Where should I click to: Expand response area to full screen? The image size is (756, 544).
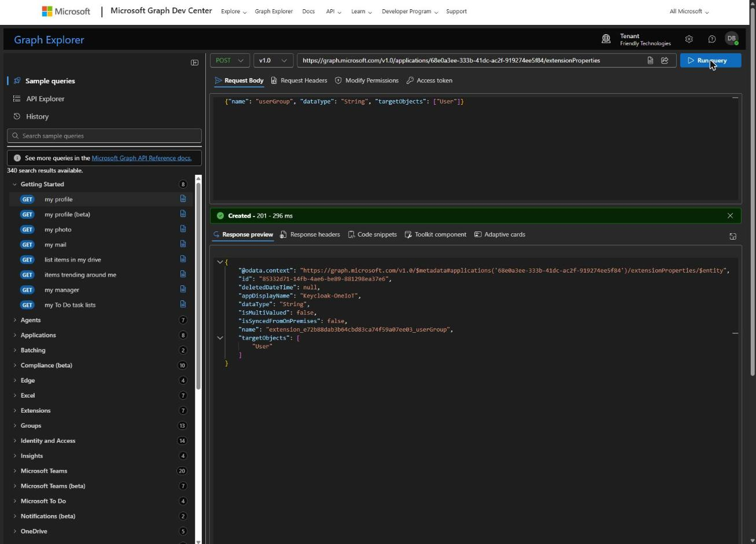(x=733, y=236)
